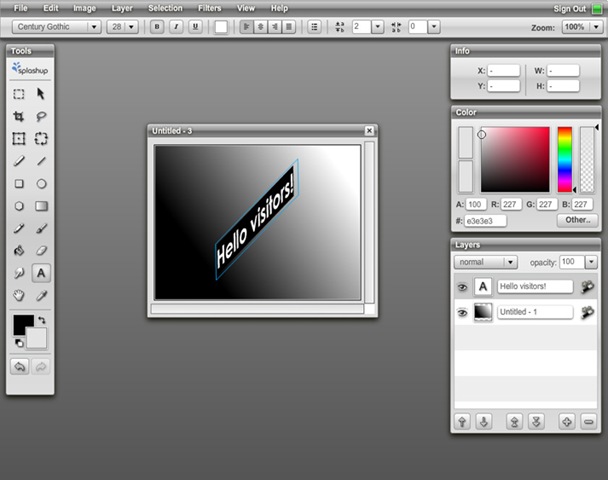Click the Undo arrow button
Screen dimensions: 608x480
tap(19, 367)
